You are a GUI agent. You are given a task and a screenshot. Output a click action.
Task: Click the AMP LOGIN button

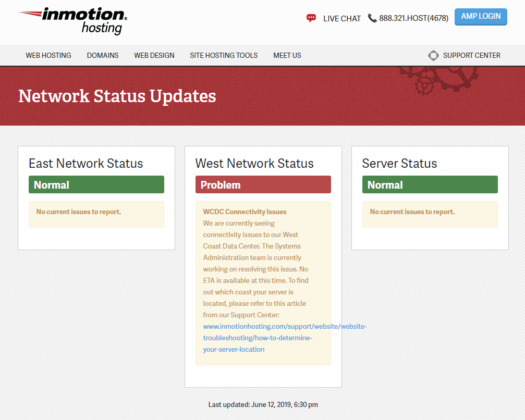[481, 17]
